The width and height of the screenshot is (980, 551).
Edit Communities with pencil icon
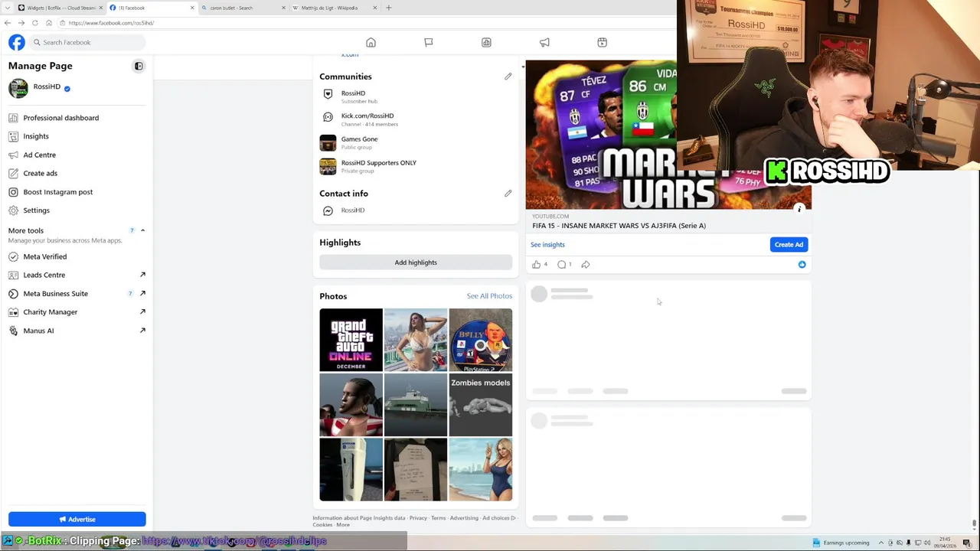pyautogui.click(x=508, y=77)
